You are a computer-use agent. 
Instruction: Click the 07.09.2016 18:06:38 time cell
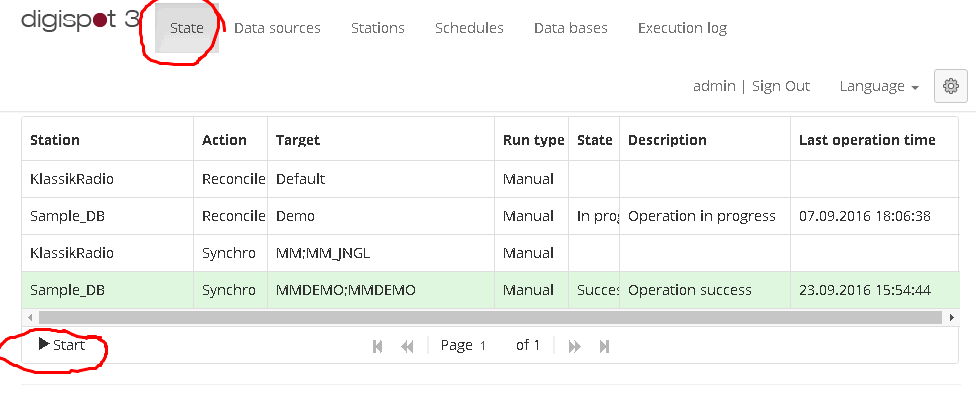point(874,216)
